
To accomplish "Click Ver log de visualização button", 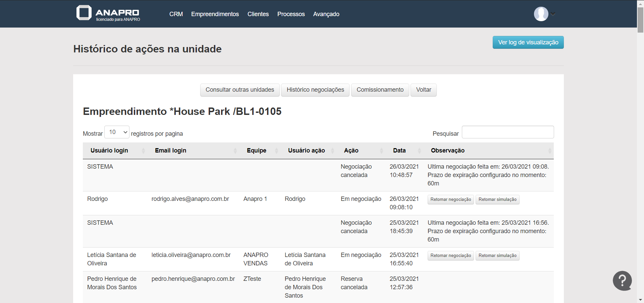I will [528, 42].
